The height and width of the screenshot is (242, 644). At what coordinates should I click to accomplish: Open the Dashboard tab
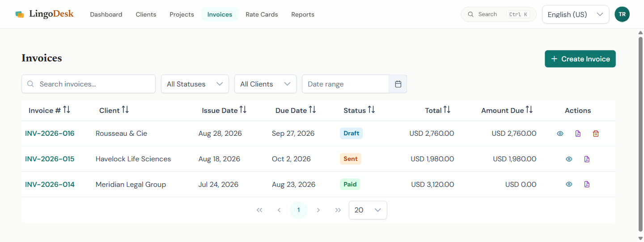[106, 14]
